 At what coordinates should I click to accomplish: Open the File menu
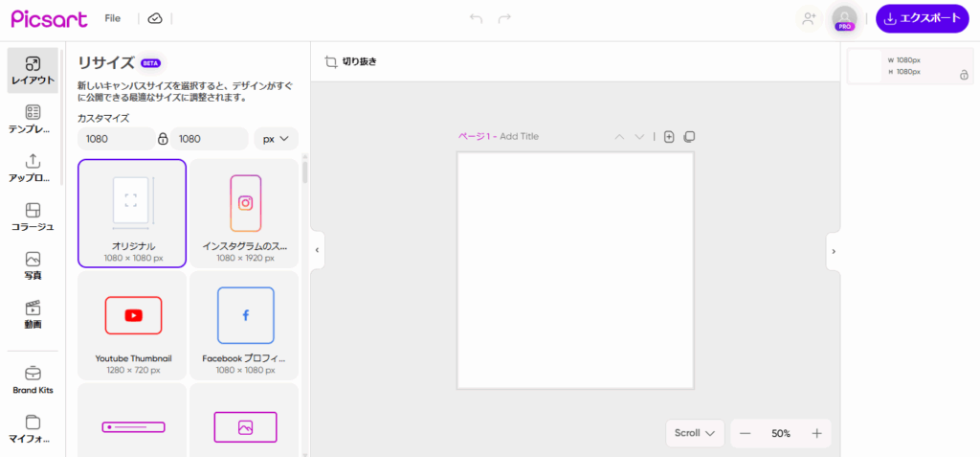[x=113, y=19]
